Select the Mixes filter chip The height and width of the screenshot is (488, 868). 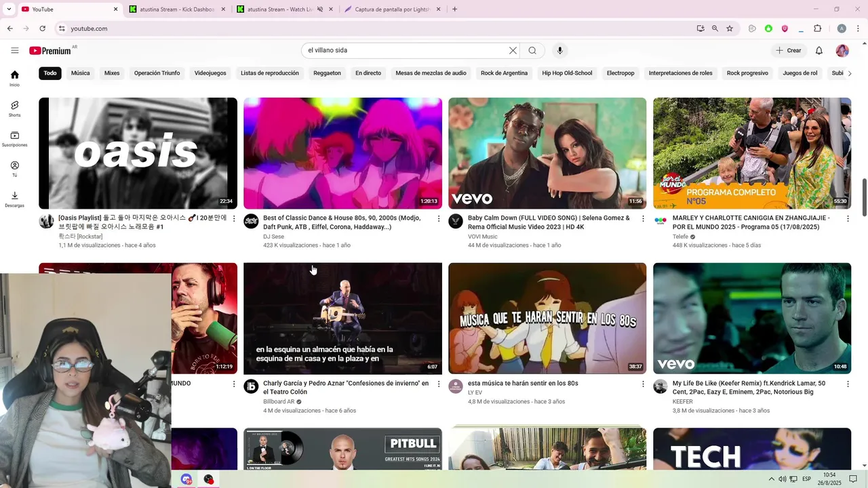112,73
